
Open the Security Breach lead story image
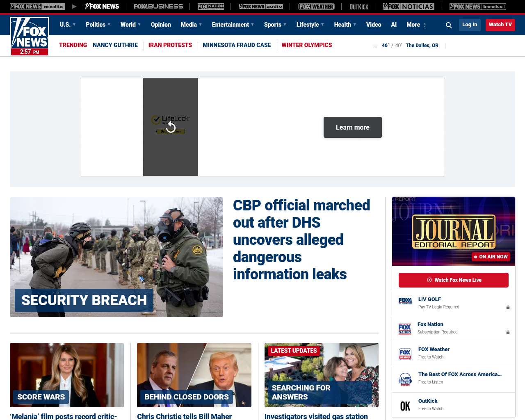(116, 257)
